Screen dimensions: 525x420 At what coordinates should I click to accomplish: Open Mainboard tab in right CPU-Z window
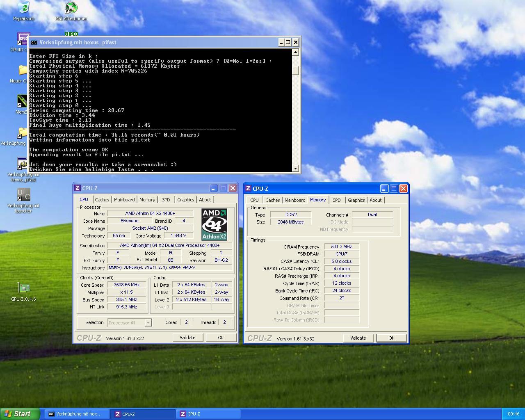pos(295,200)
